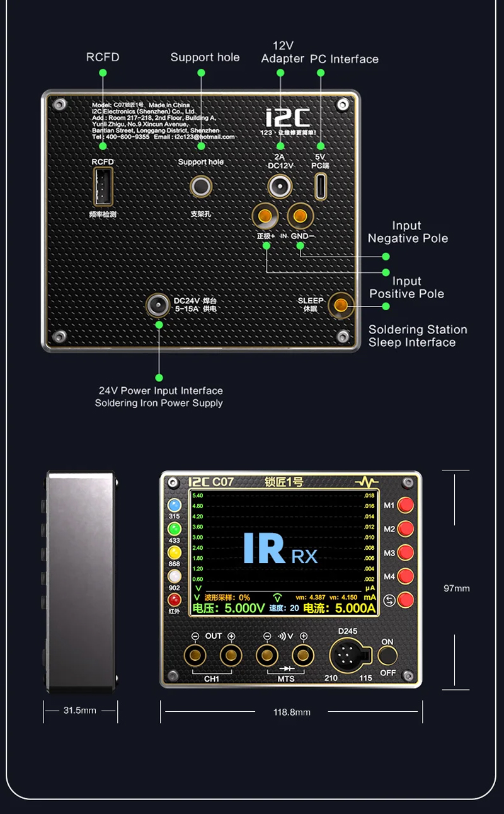This screenshot has width=504, height=814.
Task: Click the 5.40 voltage axis value
Action: [197, 496]
